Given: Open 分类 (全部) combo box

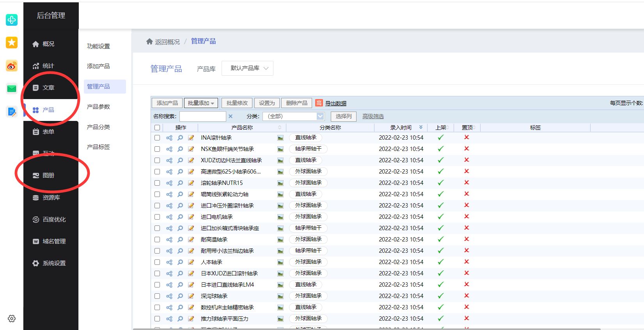Looking at the screenshot, I should click(x=293, y=116).
